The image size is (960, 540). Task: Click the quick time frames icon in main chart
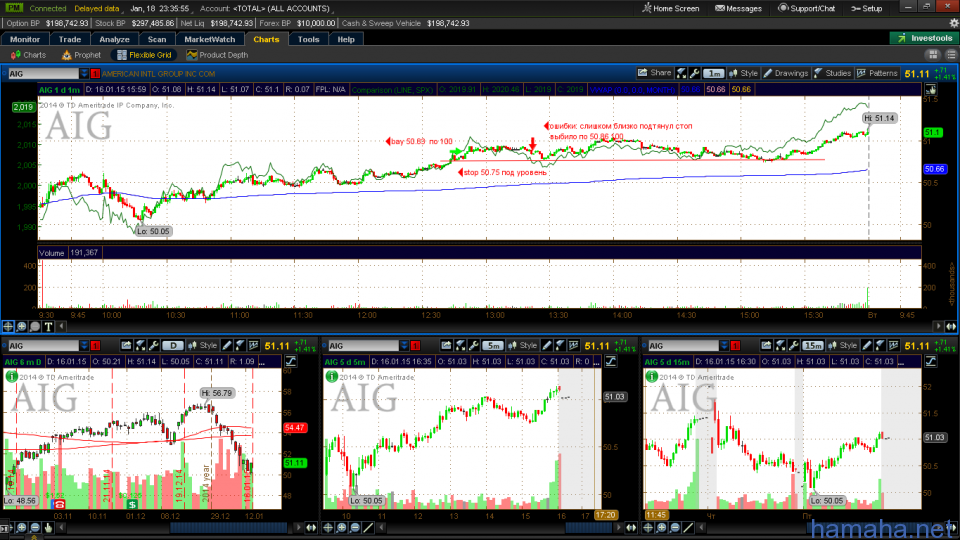681,73
